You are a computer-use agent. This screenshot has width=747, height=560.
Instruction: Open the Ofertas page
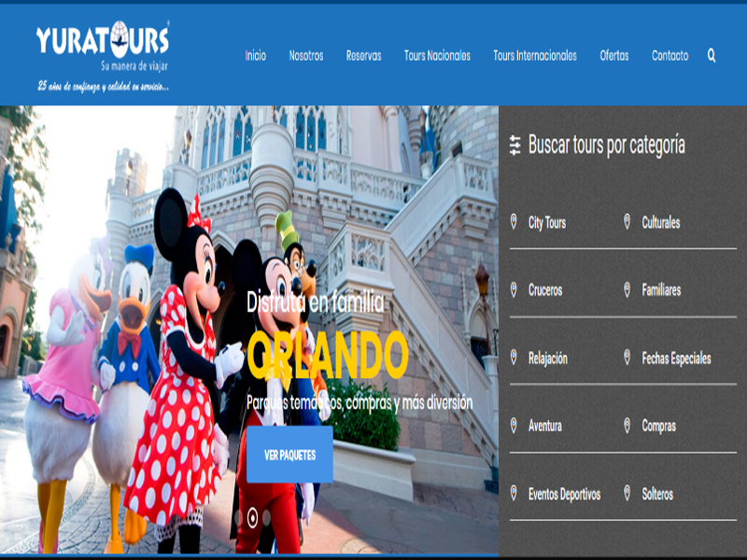pyautogui.click(x=614, y=56)
